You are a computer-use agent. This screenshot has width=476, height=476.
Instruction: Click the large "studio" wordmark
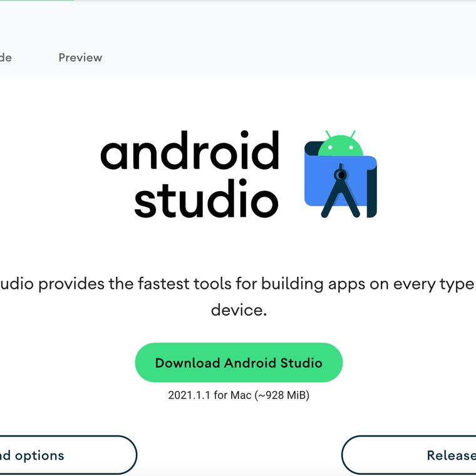[206, 199]
